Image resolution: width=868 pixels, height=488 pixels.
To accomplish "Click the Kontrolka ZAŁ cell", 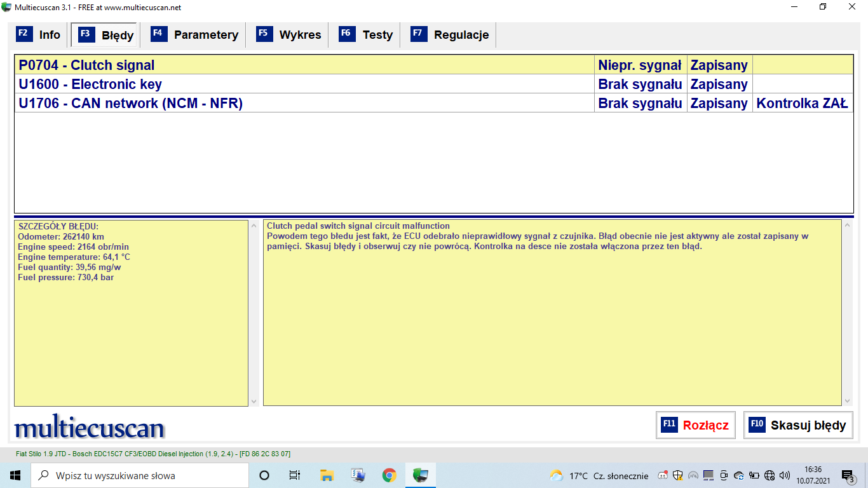I will click(803, 103).
